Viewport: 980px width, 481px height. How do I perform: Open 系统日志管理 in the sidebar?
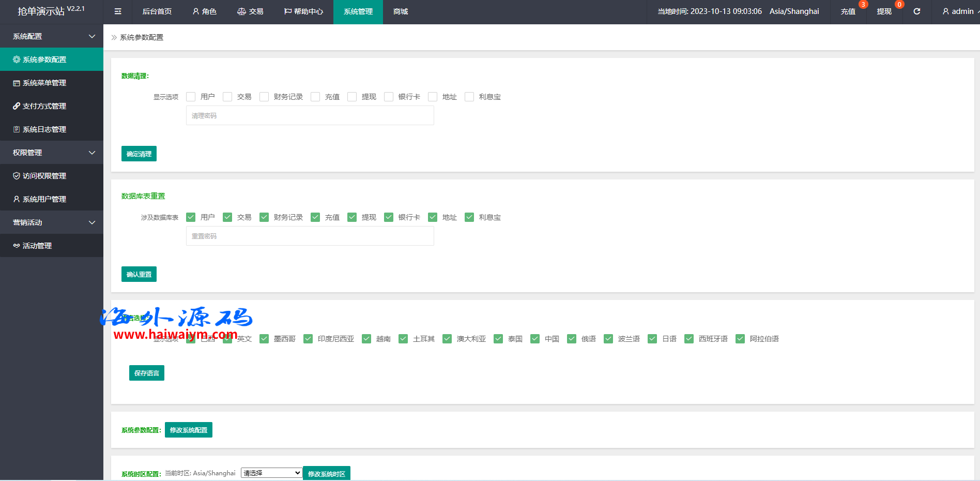pyautogui.click(x=44, y=129)
